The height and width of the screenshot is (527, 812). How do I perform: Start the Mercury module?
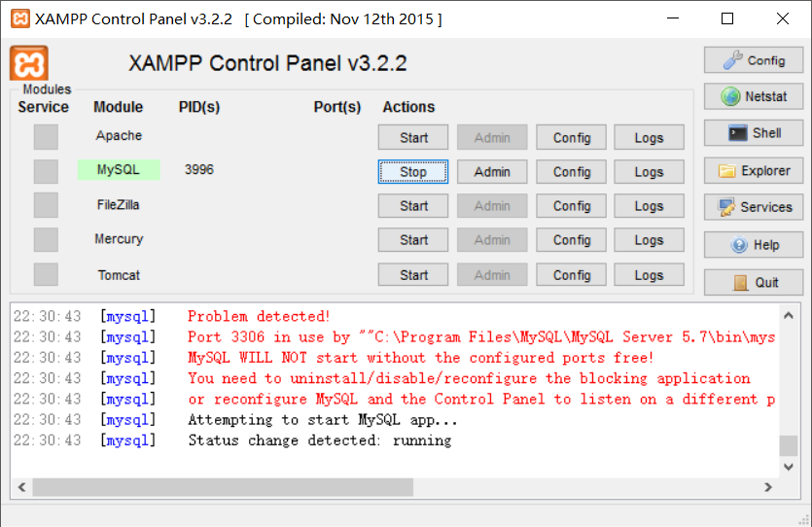pos(413,240)
